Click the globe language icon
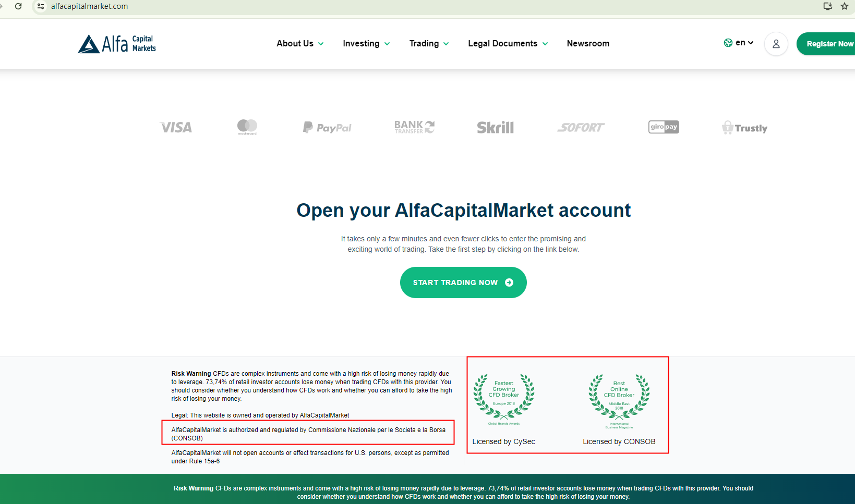The image size is (855, 504). [728, 43]
